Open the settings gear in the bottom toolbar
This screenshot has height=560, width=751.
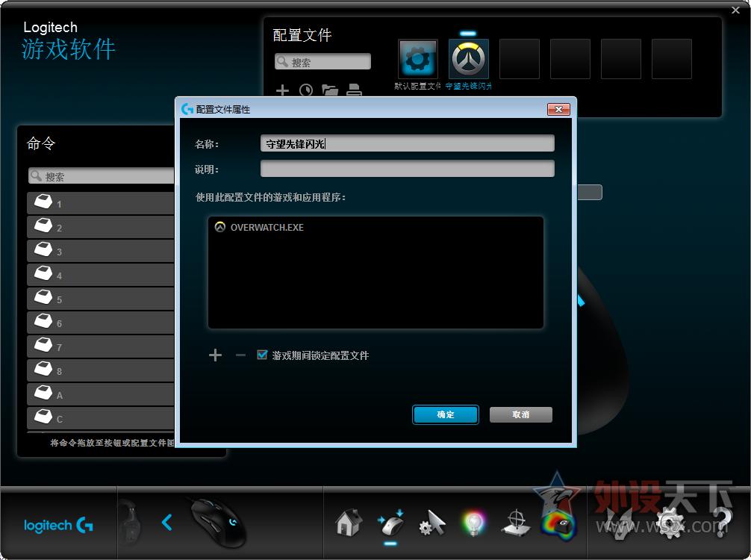pyautogui.click(x=670, y=523)
